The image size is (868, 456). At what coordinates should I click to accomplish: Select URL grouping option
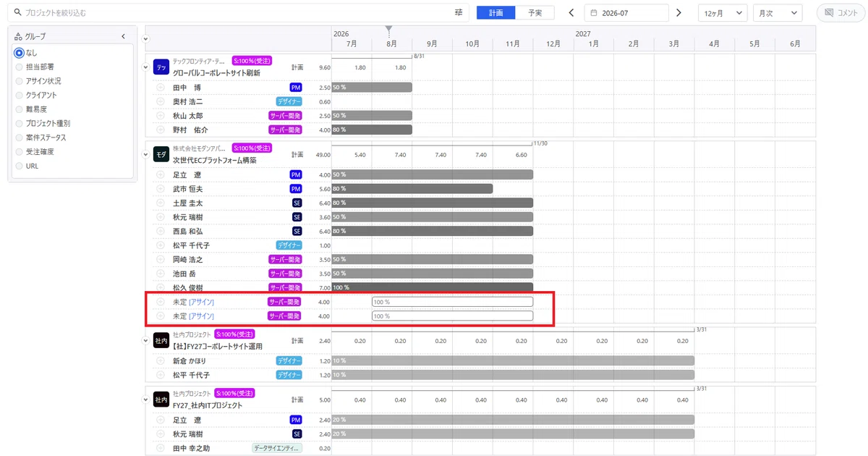(x=20, y=166)
